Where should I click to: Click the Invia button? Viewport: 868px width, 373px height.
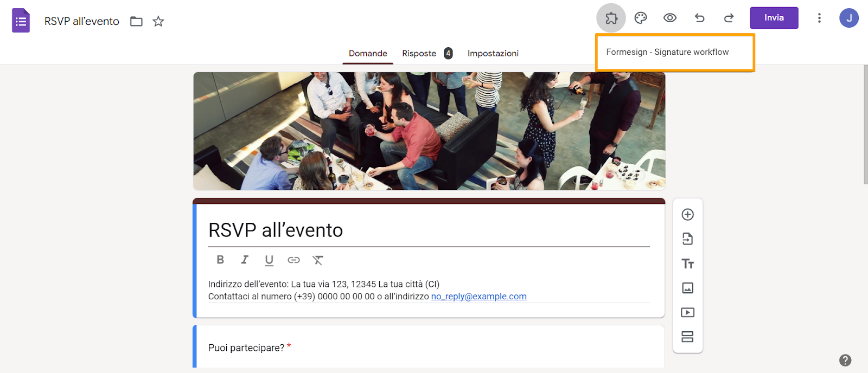[774, 18]
